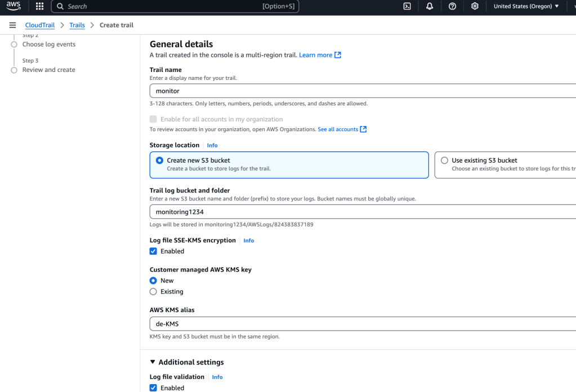This screenshot has width=576, height=392.
Task: Toggle the hamburger side navigation menu
Action: [12, 25]
